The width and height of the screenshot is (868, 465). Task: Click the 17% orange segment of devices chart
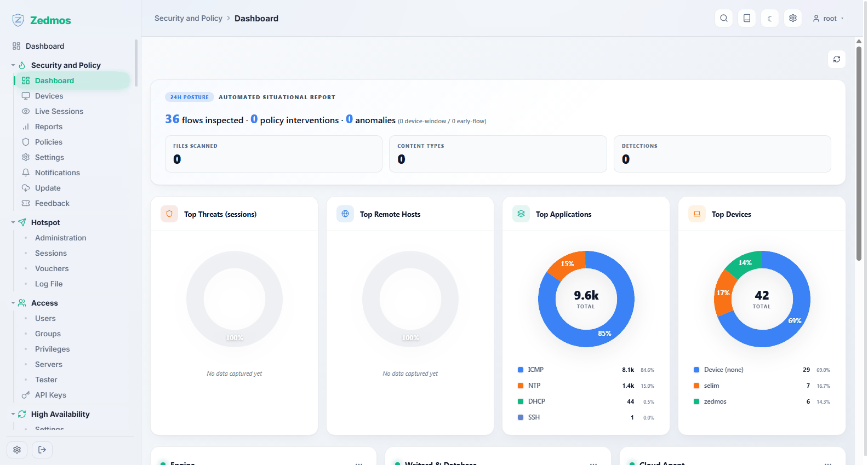coord(723,293)
